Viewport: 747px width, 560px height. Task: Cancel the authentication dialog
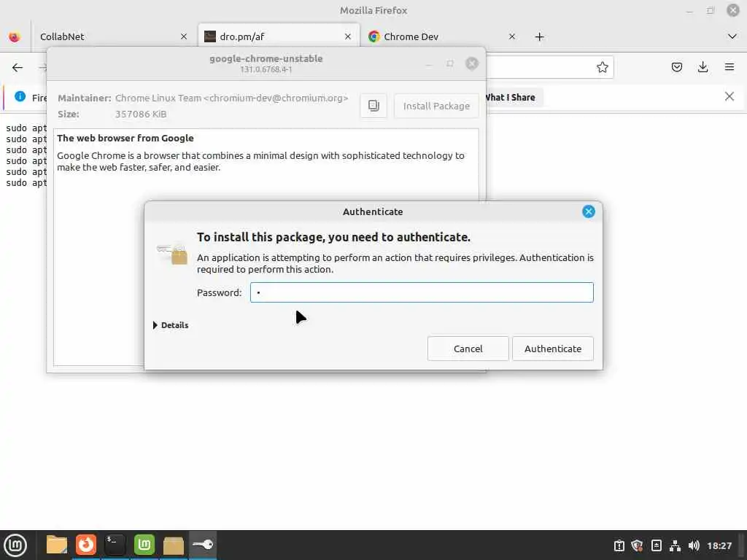[468, 349]
